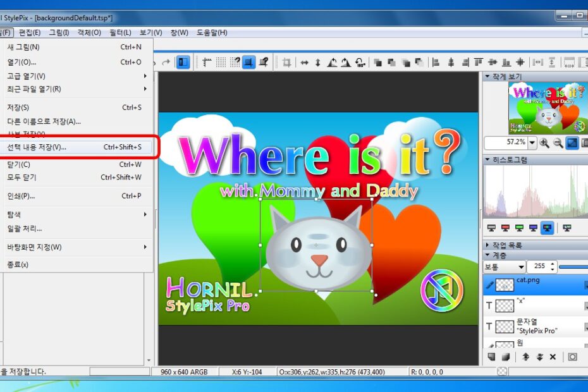Open the 편집(E) menu
This screenshot has width=588, height=392.
pyautogui.click(x=30, y=33)
